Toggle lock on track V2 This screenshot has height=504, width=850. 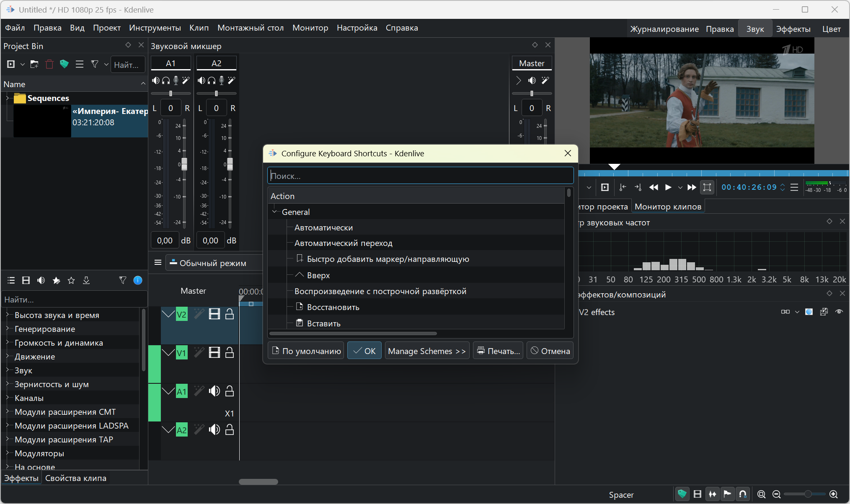tap(230, 314)
